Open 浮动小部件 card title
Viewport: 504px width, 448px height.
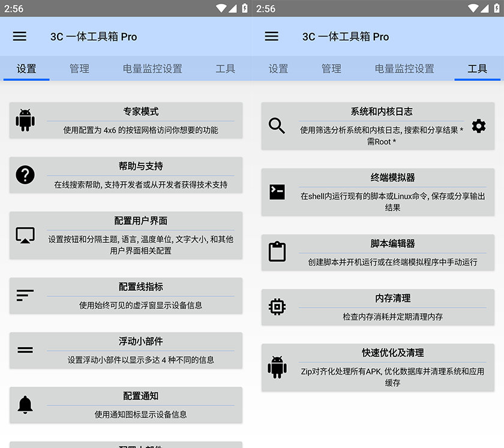click(141, 341)
